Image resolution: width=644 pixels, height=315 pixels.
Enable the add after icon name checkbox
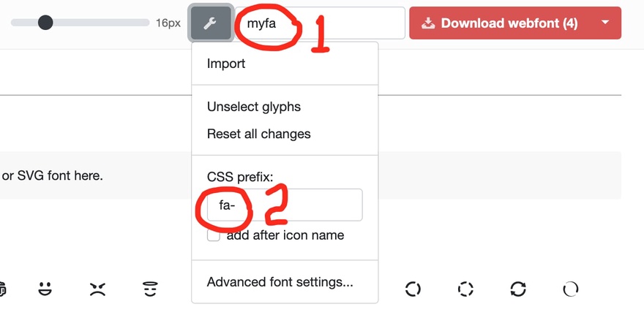pyautogui.click(x=214, y=236)
